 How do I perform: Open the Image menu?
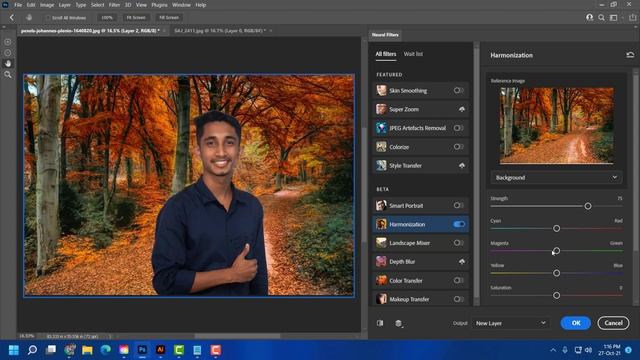point(47,5)
